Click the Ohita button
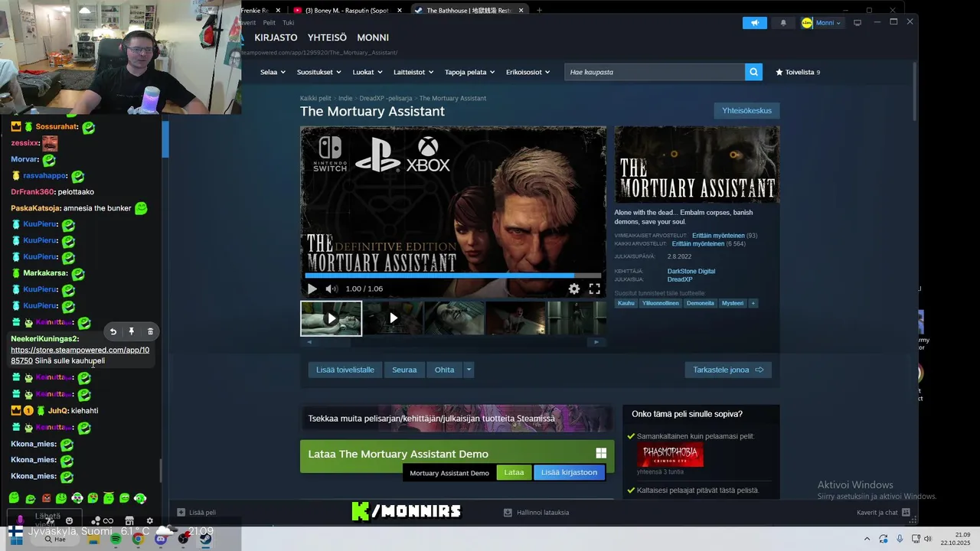 (444, 370)
